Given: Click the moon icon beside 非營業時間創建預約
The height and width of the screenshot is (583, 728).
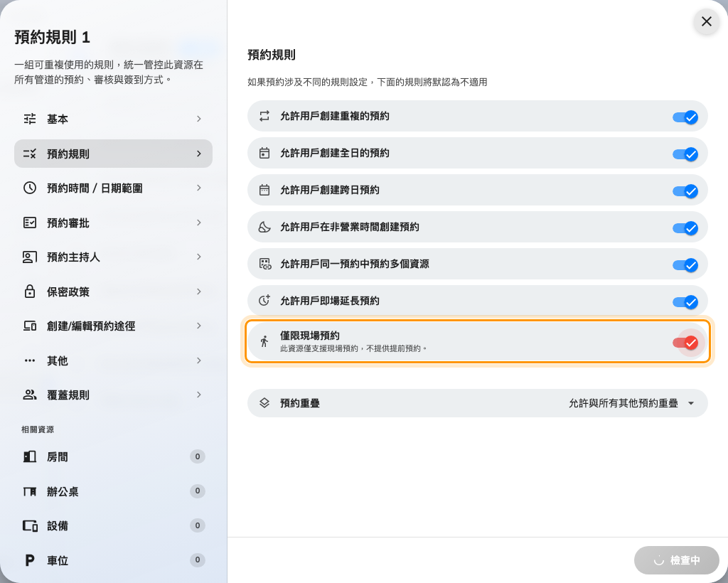Looking at the screenshot, I should point(264,227).
